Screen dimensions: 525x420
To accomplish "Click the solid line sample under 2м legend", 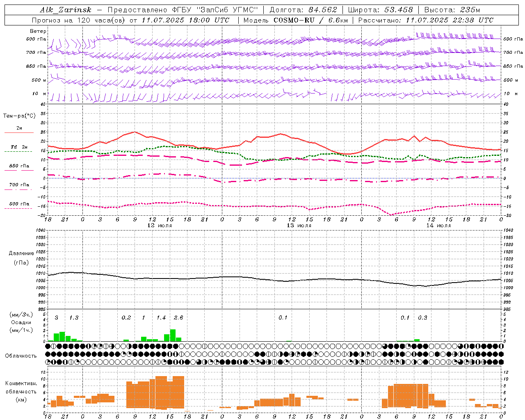I will (x=19, y=132).
